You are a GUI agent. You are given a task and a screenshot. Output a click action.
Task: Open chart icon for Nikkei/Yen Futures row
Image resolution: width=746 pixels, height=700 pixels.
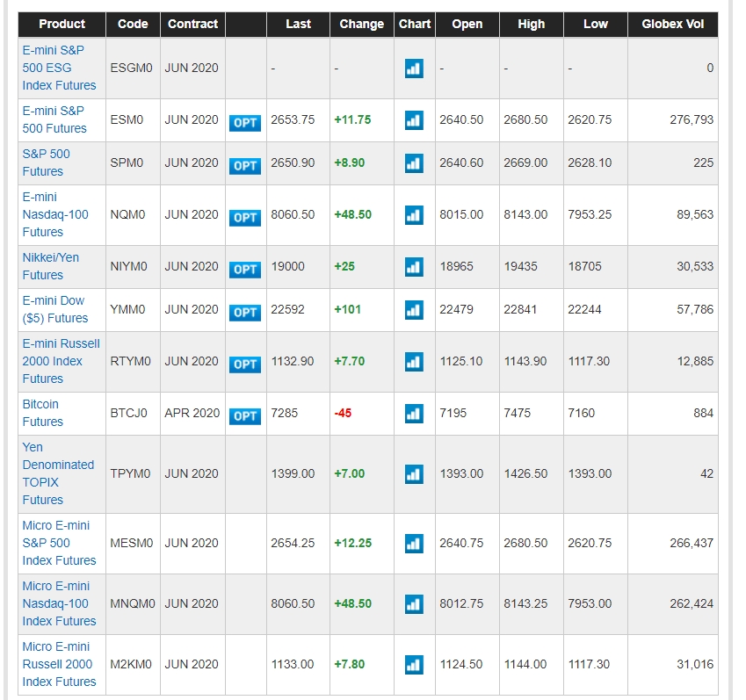tap(414, 267)
